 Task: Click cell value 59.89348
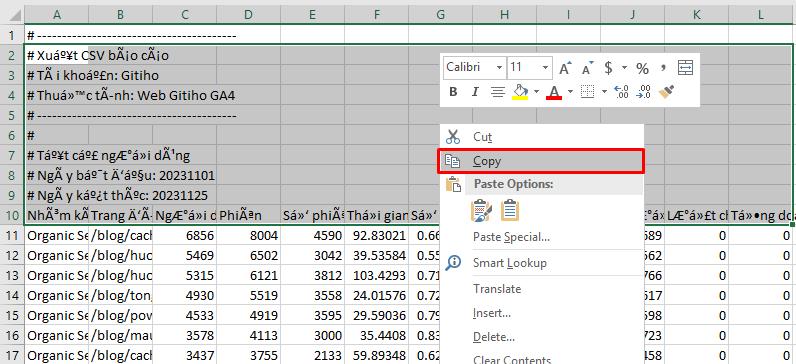376,355
